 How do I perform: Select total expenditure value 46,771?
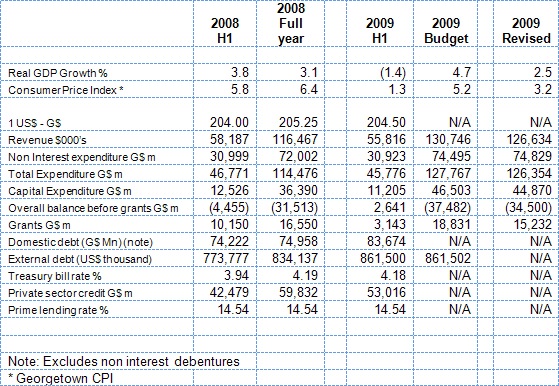229,174
